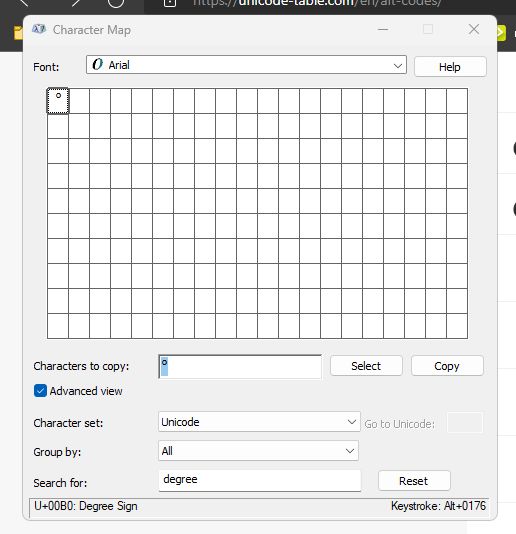Click the Help button
This screenshot has width=516, height=534.
[450, 67]
